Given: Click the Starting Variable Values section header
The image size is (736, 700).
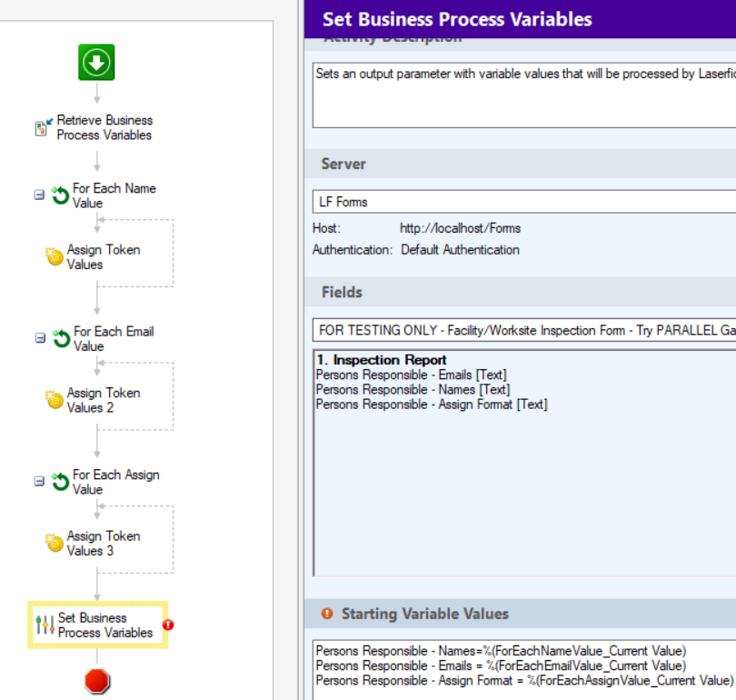Looking at the screenshot, I should coord(520,614).
